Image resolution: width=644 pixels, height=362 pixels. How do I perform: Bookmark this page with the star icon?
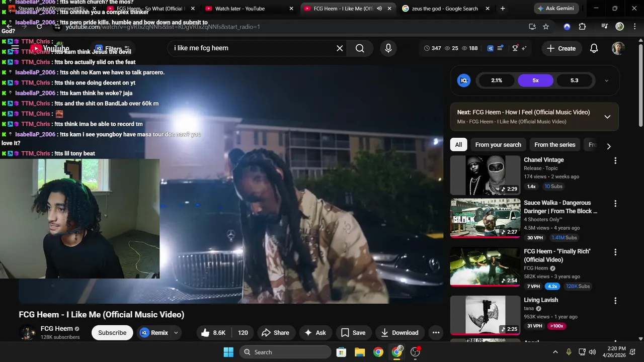[x=546, y=27]
